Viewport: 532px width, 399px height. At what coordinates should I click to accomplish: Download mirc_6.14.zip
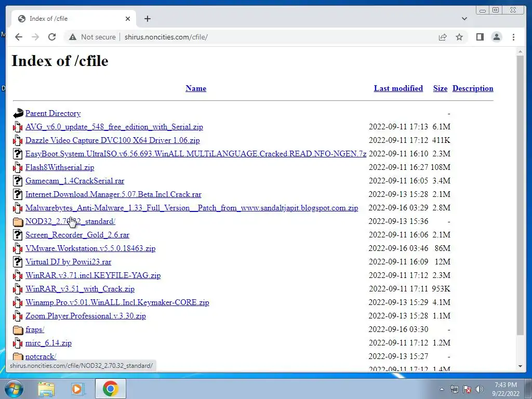[48, 343]
